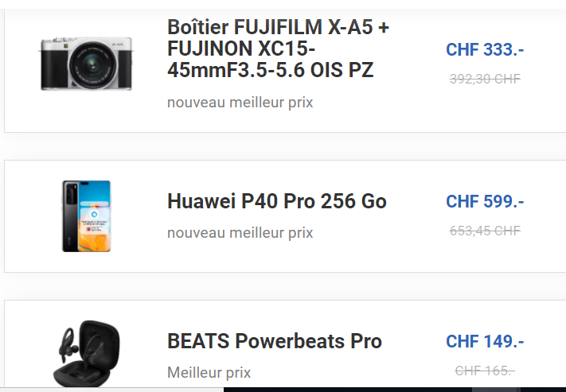Select the crossed-out 392,30 CHF price
This screenshot has width=566, height=392.
(485, 79)
